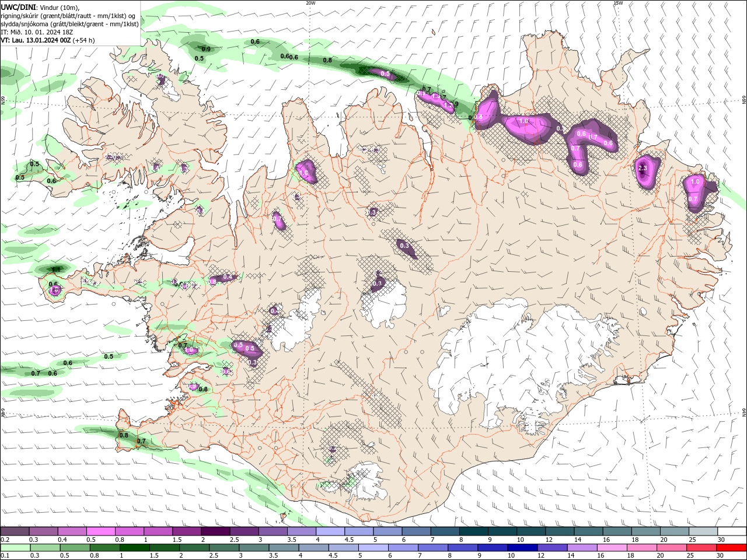Click the light pink rain swatch between 16 and 18

612,548
